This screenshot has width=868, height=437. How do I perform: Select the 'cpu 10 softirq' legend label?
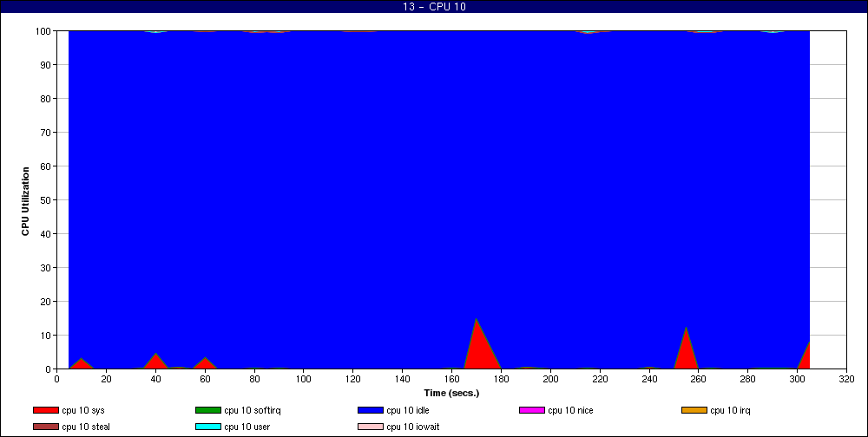(253, 410)
